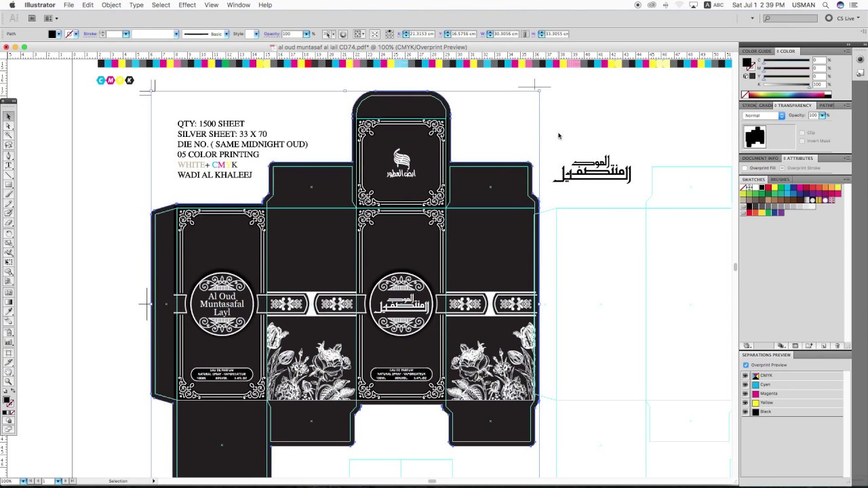The image size is (868, 488).
Task: Open macOS Spotlight search icon
Action: 825,5
